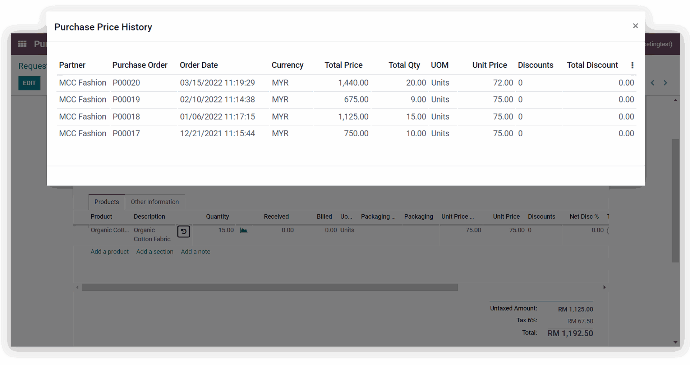Close the Purchase Price History dialog

[x=635, y=26]
